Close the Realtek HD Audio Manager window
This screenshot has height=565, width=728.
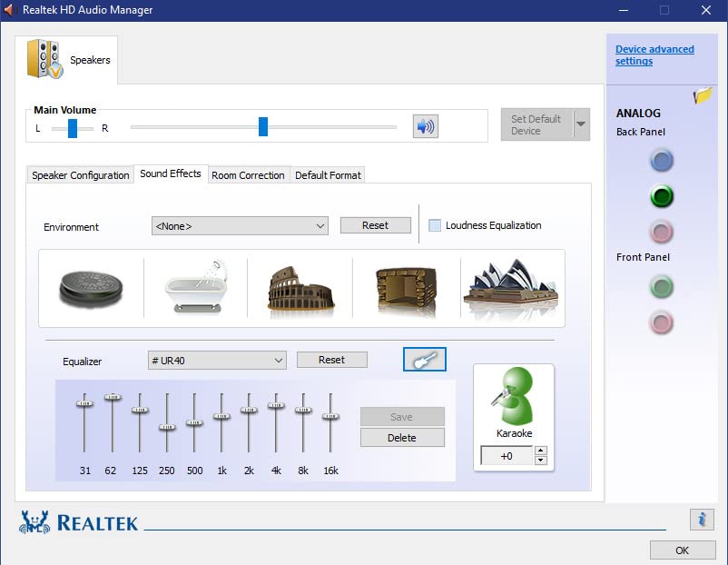705,10
